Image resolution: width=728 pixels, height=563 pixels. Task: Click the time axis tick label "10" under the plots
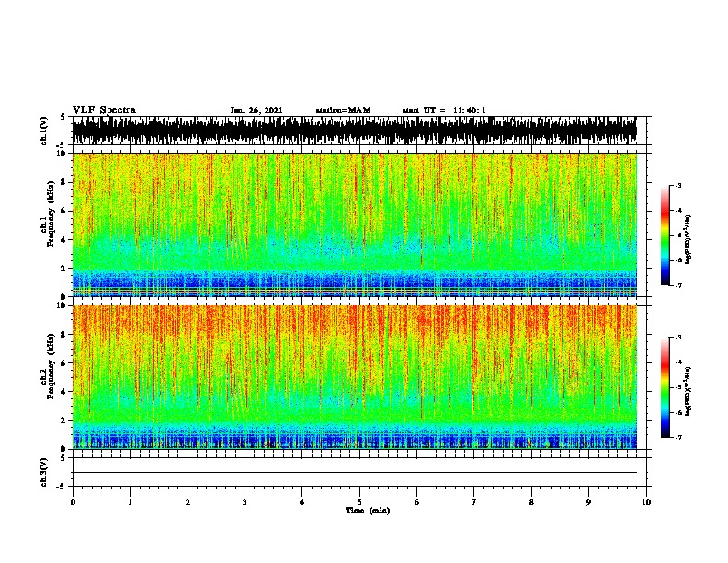(646, 502)
